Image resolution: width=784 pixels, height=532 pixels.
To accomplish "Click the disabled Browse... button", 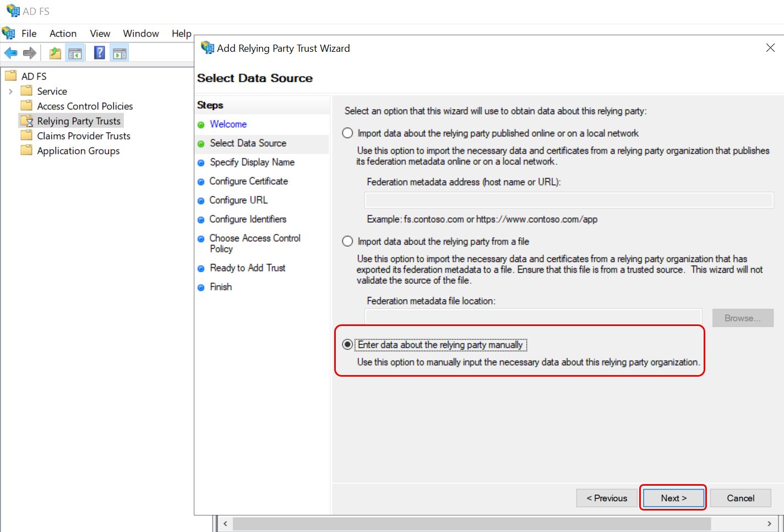I will pos(743,318).
